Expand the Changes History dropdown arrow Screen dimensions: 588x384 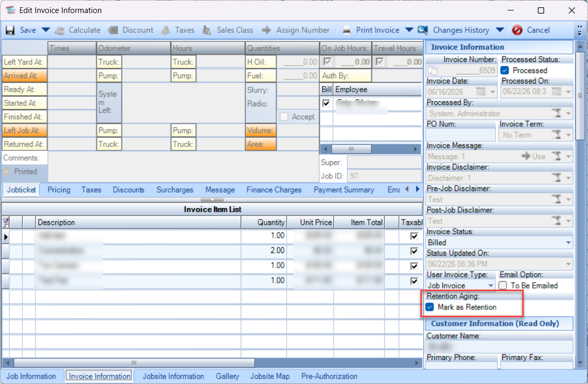click(500, 30)
